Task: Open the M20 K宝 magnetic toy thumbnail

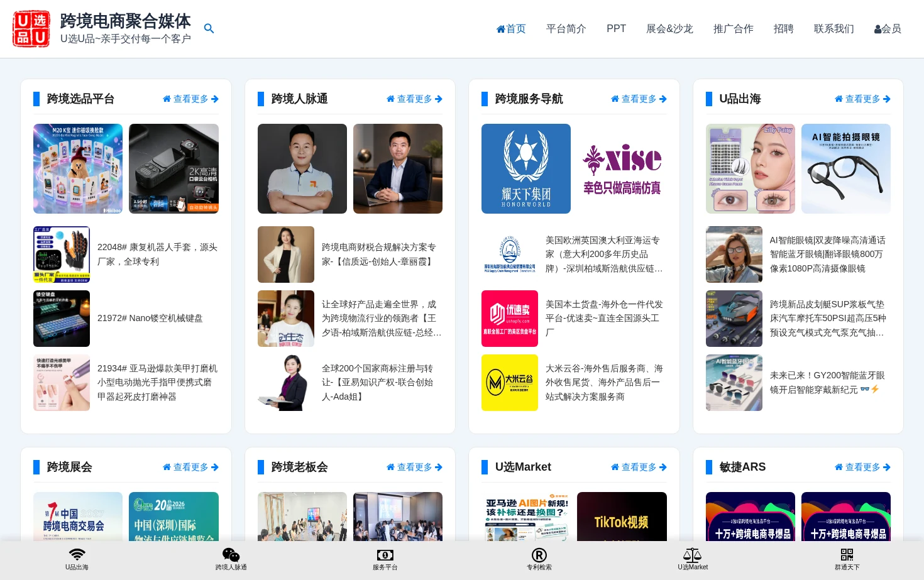Action: point(78,168)
